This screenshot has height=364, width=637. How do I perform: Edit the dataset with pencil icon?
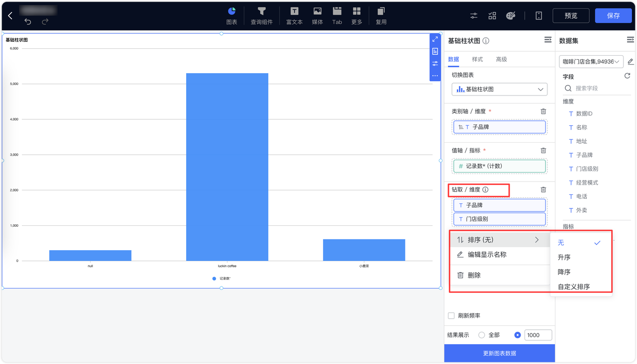click(631, 62)
